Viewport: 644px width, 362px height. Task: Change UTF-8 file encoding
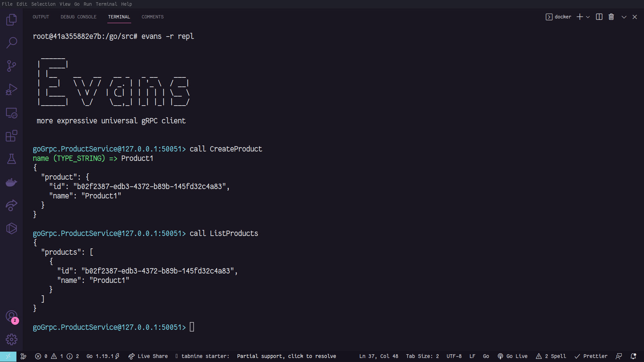click(454, 356)
